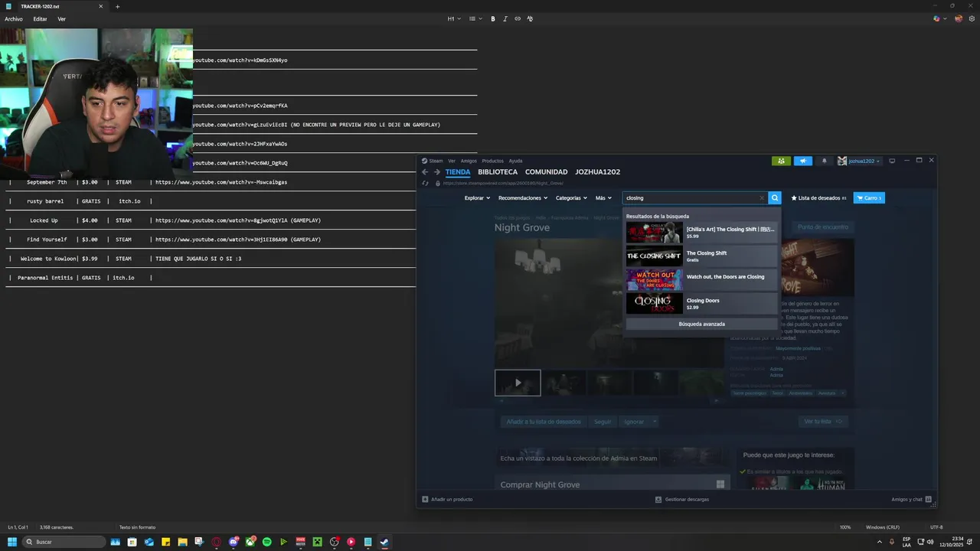Click Búsqueda avanzada
980x551 pixels.
(x=701, y=324)
